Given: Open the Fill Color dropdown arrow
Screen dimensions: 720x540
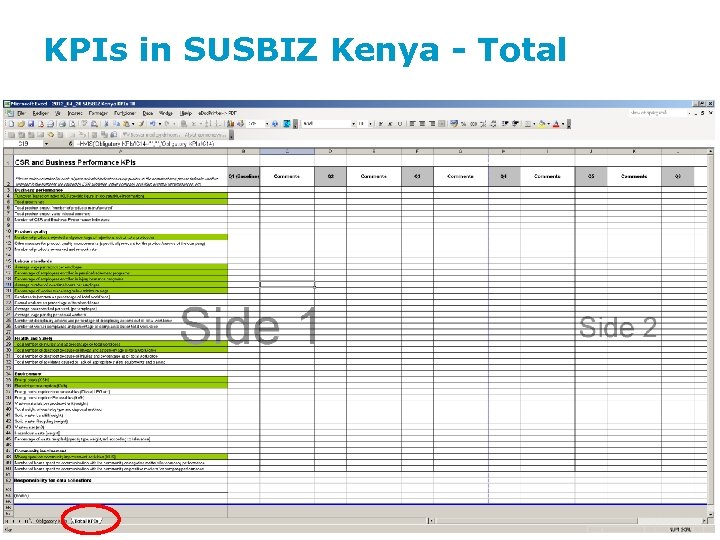Looking at the screenshot, I should 549,124.
